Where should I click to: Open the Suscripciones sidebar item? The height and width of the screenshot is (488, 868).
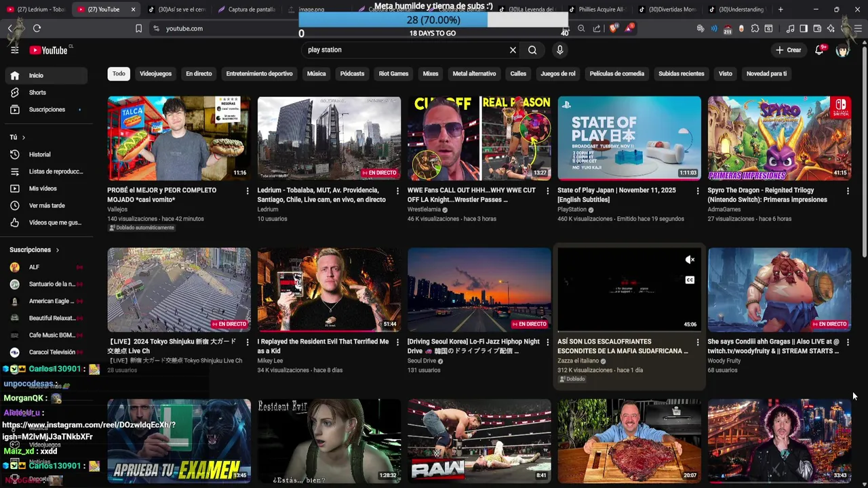[47, 110]
